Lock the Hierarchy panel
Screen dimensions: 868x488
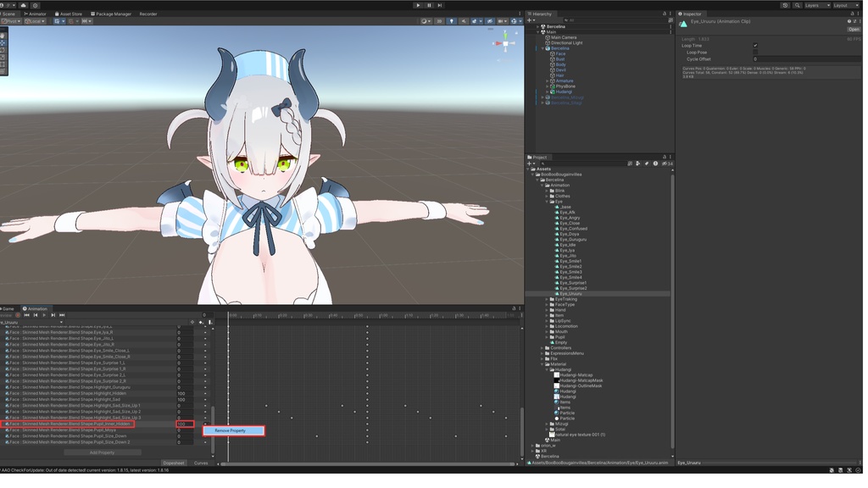(665, 14)
